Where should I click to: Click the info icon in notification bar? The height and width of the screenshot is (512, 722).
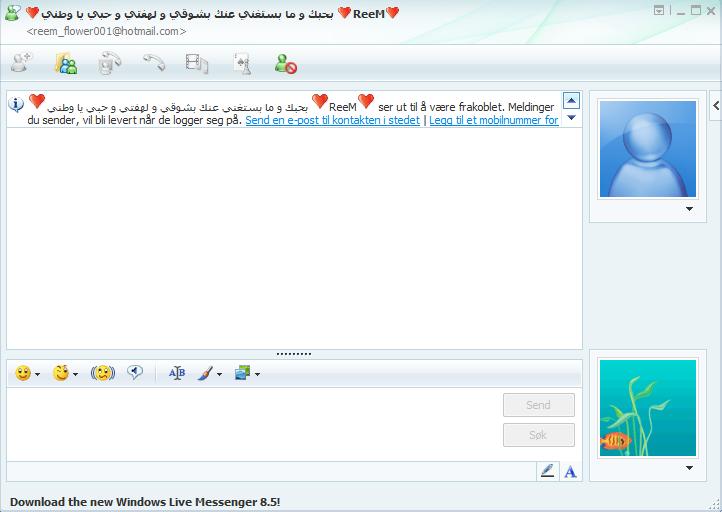coord(16,105)
